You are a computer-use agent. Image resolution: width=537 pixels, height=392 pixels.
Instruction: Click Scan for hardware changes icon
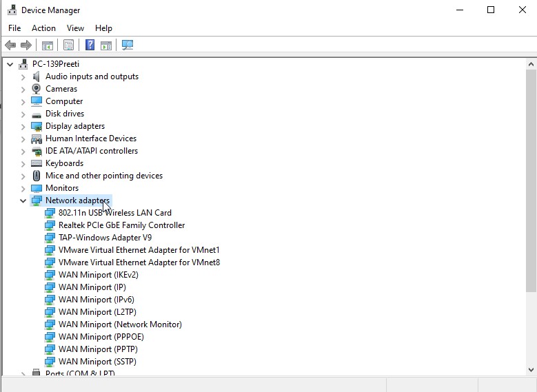click(128, 45)
